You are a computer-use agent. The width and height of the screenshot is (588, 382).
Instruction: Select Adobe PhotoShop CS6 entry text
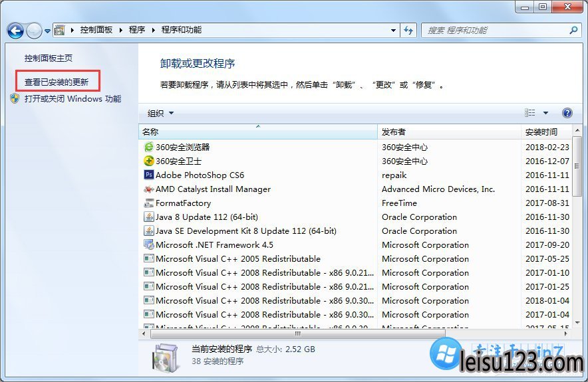pyautogui.click(x=200, y=175)
